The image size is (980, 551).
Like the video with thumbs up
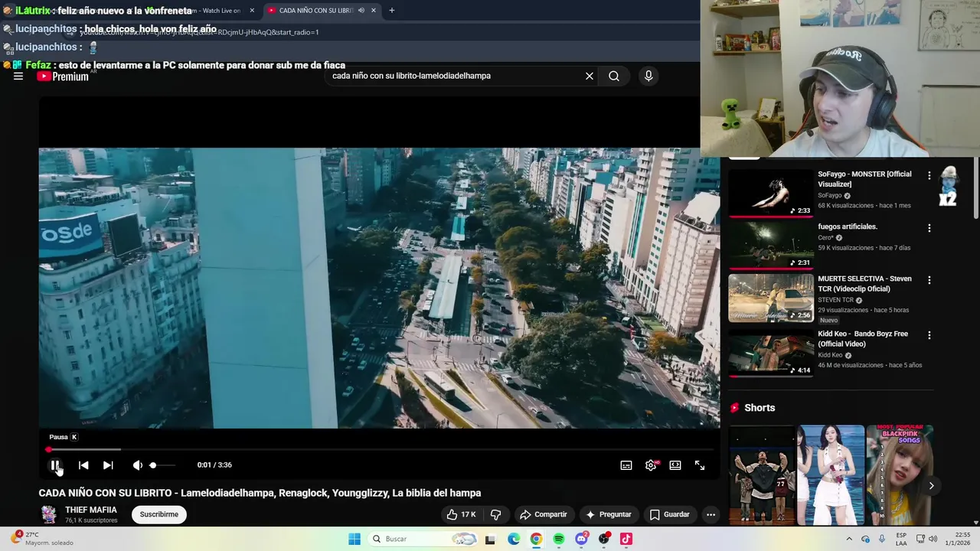coord(462,514)
